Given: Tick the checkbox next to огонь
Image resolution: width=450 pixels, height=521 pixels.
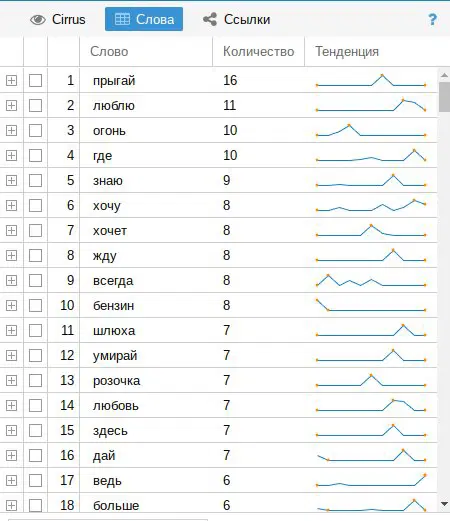Looking at the screenshot, I should point(35,131).
